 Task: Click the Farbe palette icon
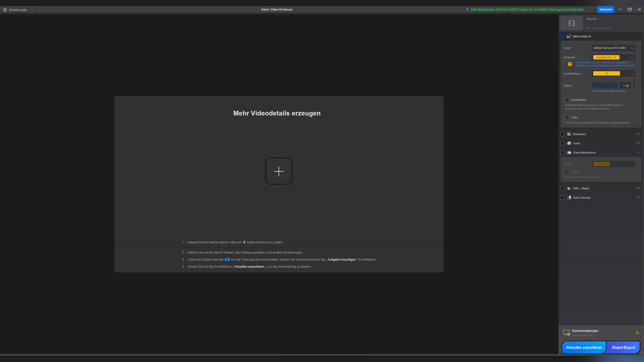[x=569, y=143]
